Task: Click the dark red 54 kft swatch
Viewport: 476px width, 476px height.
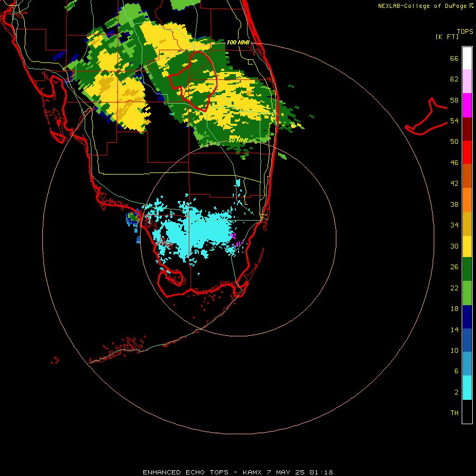Action: pyautogui.click(x=467, y=129)
